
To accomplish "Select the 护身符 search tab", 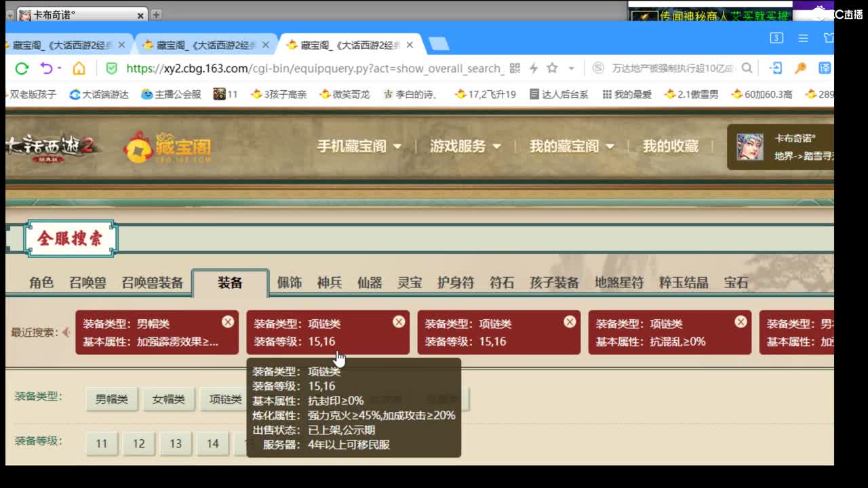I will [456, 283].
